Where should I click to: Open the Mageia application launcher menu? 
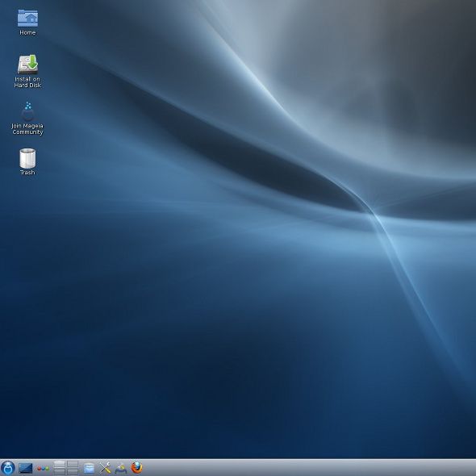point(8,468)
